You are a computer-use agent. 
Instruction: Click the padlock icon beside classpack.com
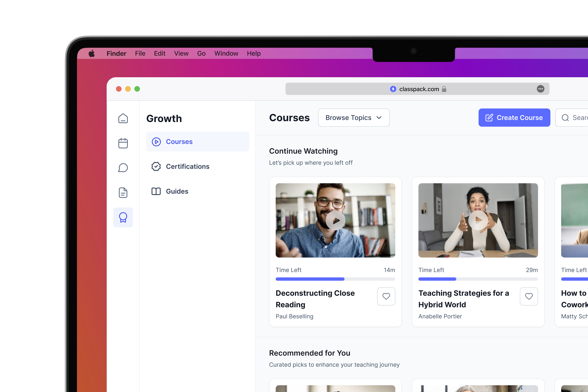click(x=444, y=89)
